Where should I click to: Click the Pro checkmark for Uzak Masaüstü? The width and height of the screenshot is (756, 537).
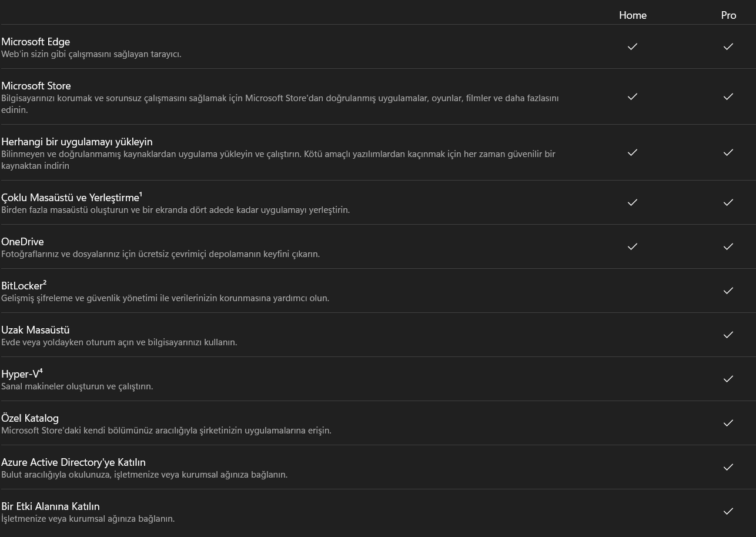[x=728, y=335]
